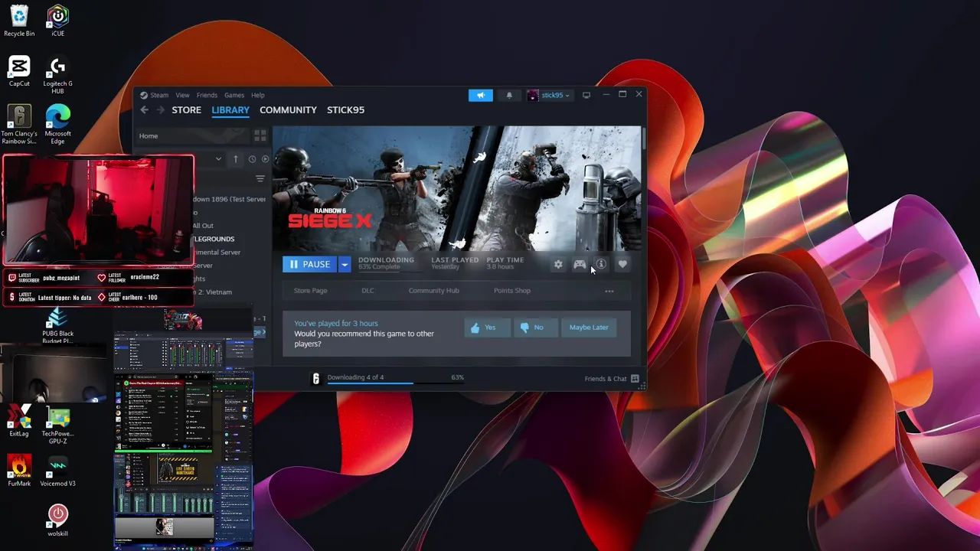Pause the Siege X download
Image resolution: width=980 pixels, height=551 pixels.
[x=309, y=264]
